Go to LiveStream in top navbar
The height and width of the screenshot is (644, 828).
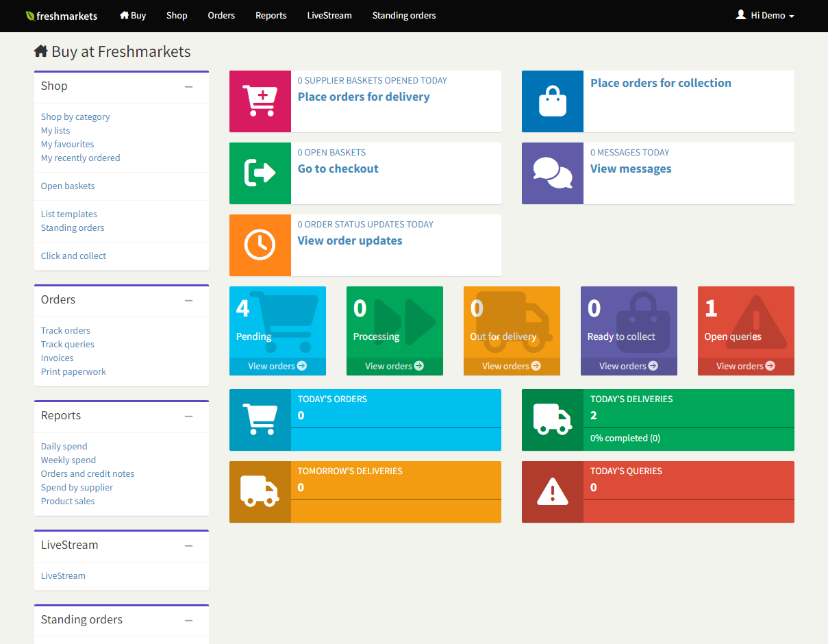(329, 15)
